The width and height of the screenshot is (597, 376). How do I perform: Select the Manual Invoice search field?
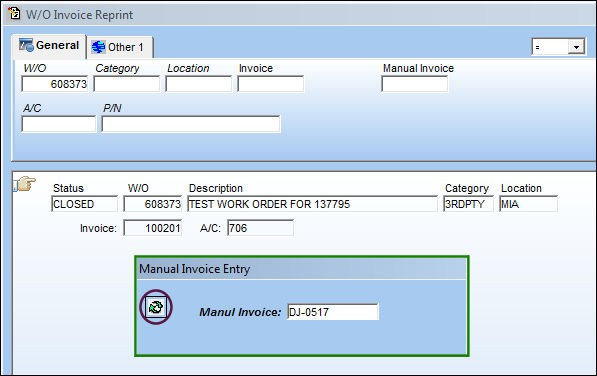[x=415, y=84]
